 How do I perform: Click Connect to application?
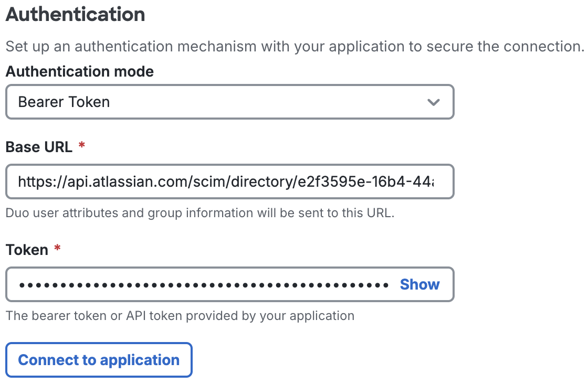click(x=99, y=360)
